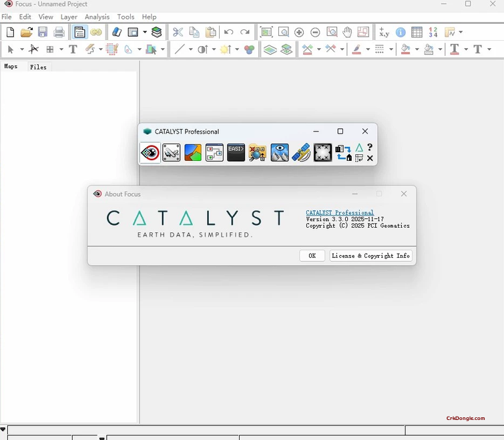Open License & Copyright Info

click(x=370, y=256)
